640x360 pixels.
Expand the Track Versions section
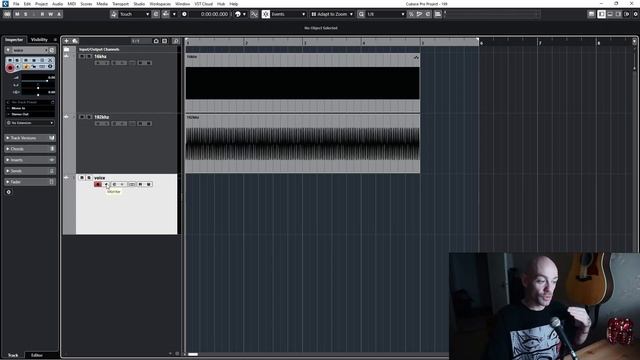30,138
